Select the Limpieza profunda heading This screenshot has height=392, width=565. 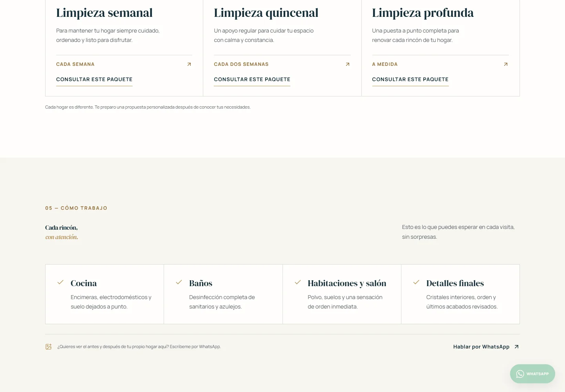pyautogui.click(x=423, y=13)
